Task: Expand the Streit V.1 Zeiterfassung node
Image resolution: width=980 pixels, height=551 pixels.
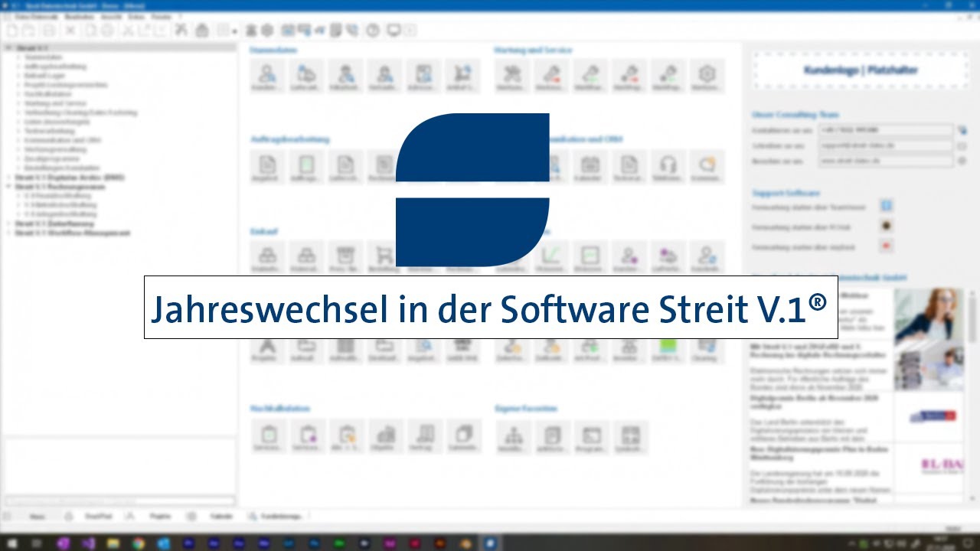Action: point(8,223)
